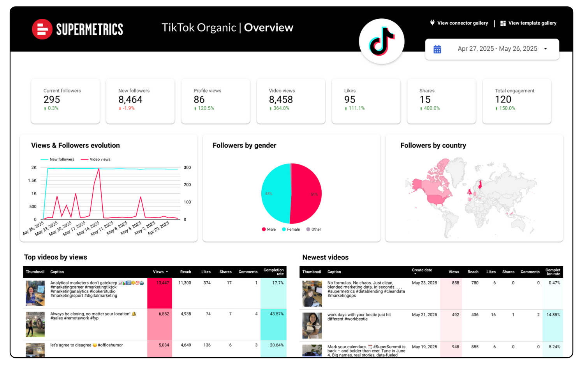Open View template gallery link
Image resolution: width=588 pixels, height=367 pixels.
532,23
